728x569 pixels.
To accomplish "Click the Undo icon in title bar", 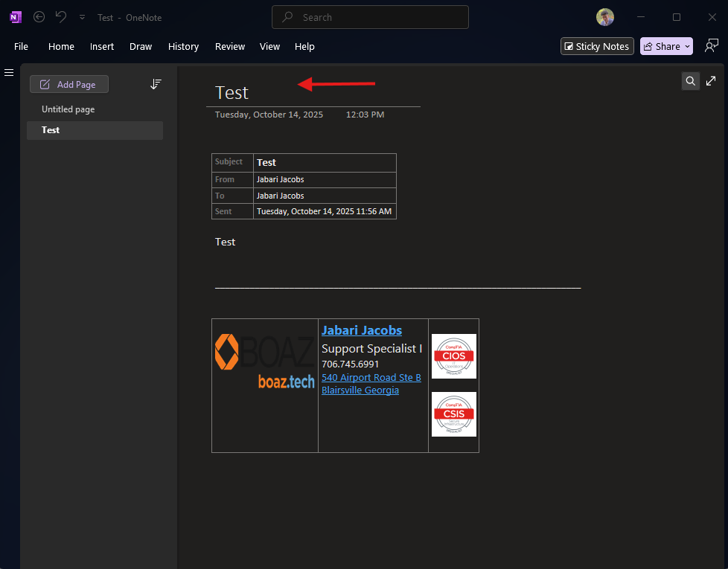I will tap(61, 17).
